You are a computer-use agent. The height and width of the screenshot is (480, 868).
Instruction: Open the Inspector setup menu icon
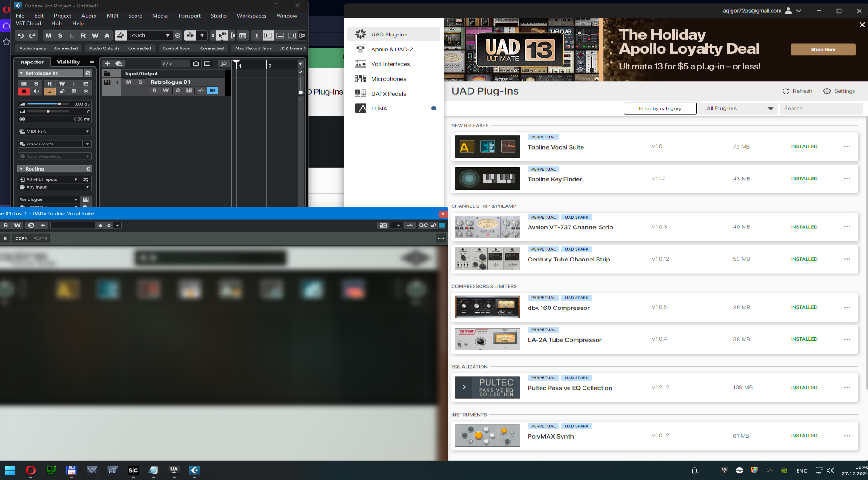(x=91, y=62)
